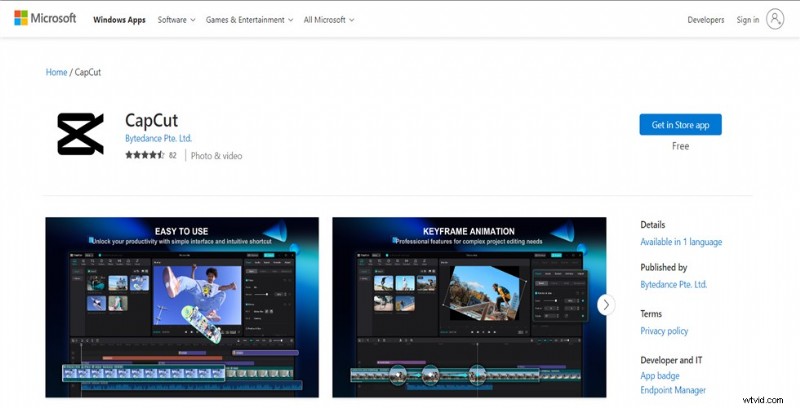
Task: Click the Photo & video category text
Action: (216, 156)
